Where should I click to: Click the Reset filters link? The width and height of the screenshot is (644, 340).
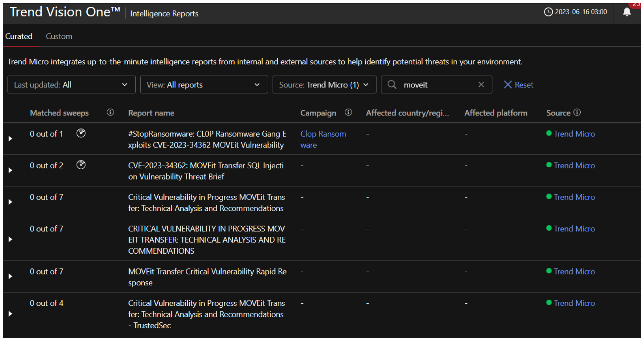[x=518, y=85]
